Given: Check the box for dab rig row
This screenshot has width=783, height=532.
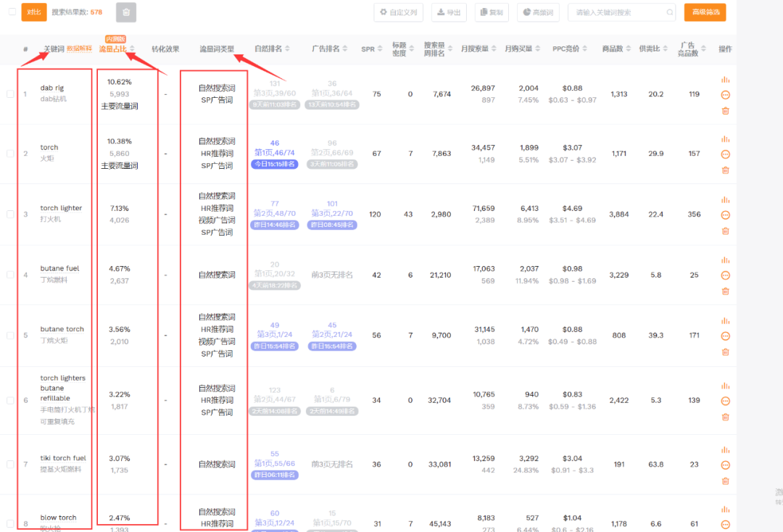Looking at the screenshot, I should click(x=10, y=93).
